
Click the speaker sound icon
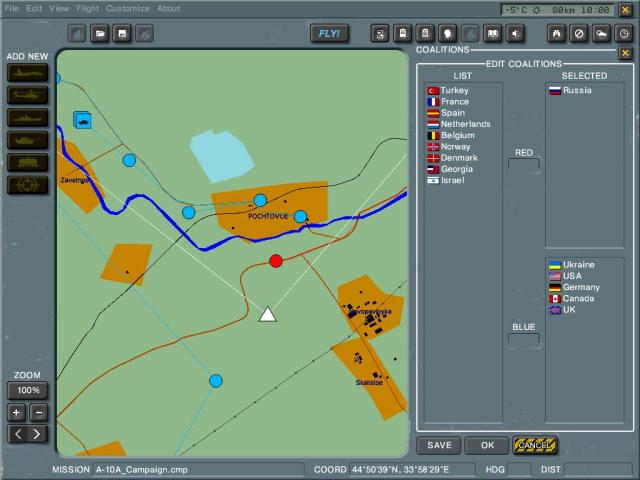[x=515, y=33]
